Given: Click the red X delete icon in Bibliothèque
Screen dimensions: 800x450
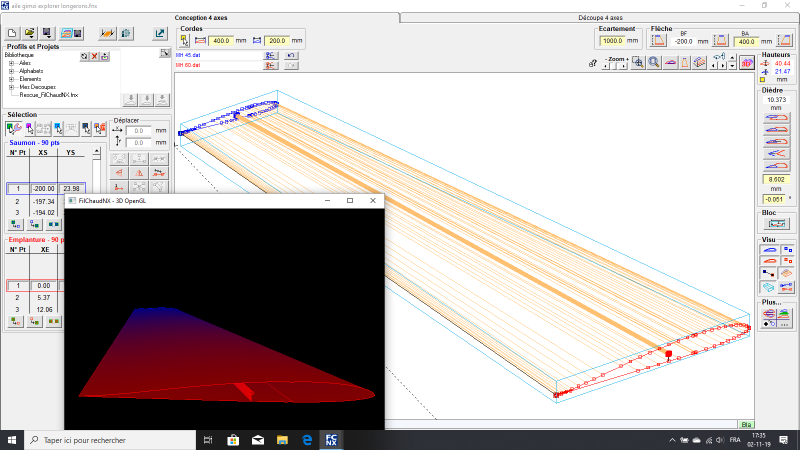Looking at the screenshot, I should pyautogui.click(x=94, y=57).
